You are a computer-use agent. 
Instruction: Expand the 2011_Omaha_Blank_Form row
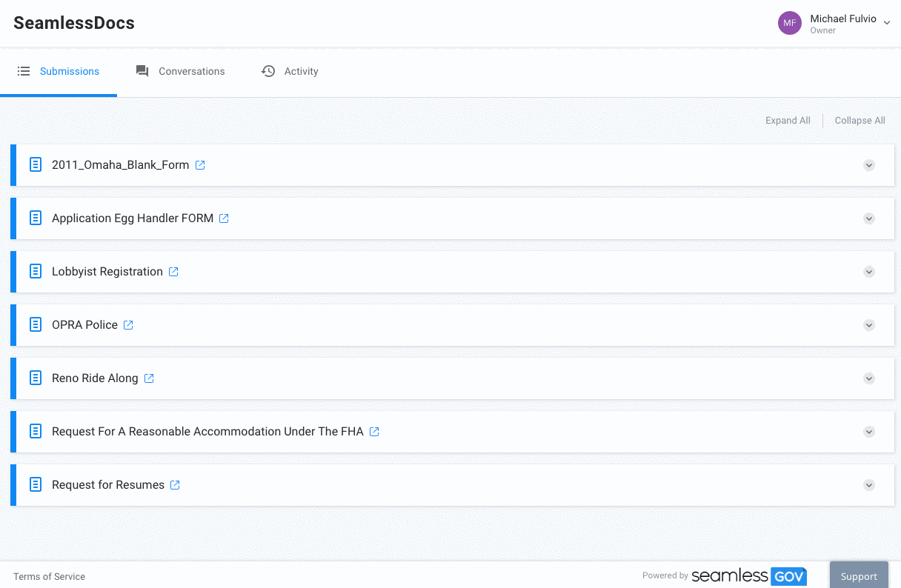[869, 165]
